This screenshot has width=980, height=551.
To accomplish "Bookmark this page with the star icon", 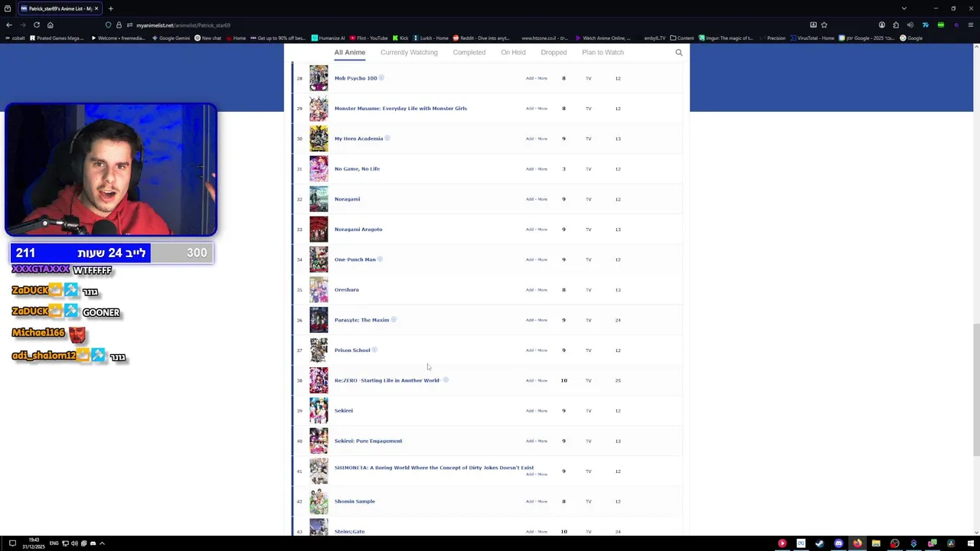I will coord(824,25).
